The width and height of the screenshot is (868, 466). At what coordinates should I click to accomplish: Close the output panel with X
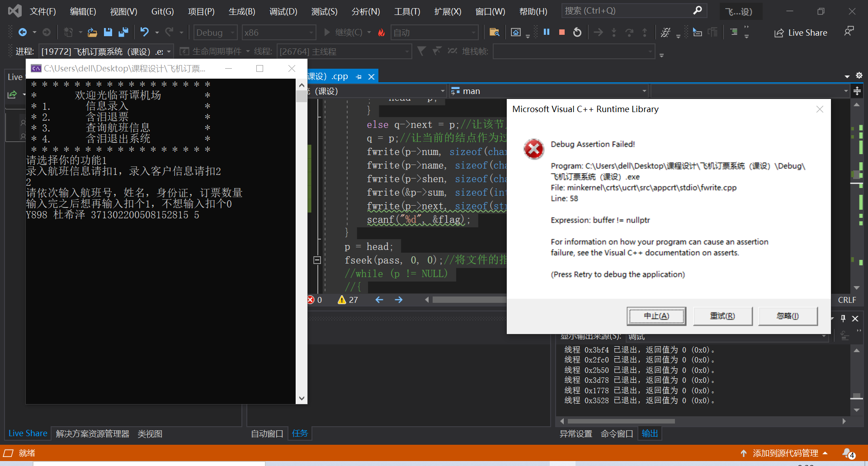tap(855, 319)
